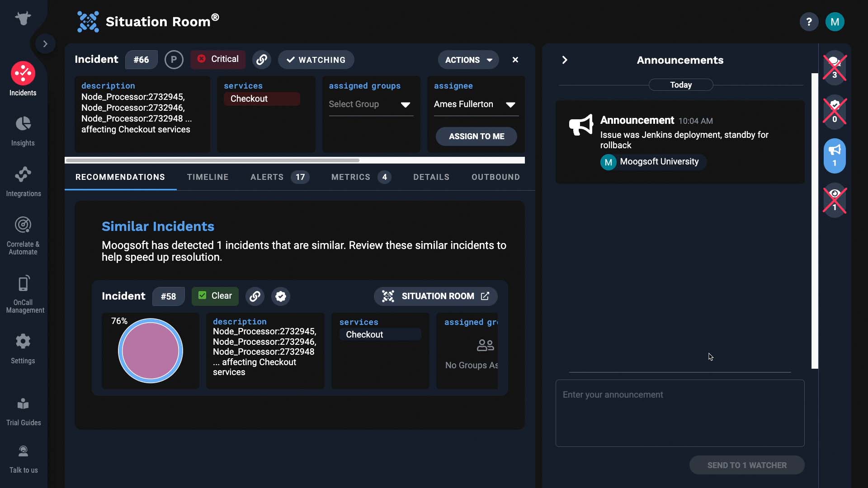Open the user profile avatar menu
The image size is (868, 488).
[x=835, y=22]
